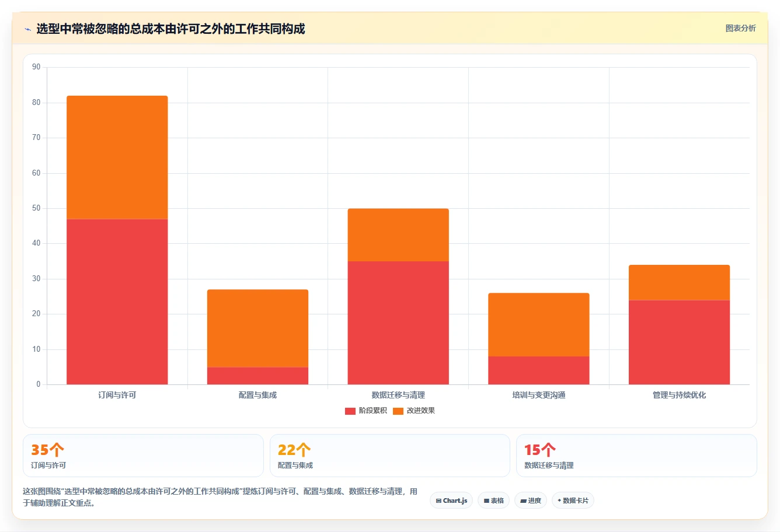Click the y-axis value 90

click(36, 67)
